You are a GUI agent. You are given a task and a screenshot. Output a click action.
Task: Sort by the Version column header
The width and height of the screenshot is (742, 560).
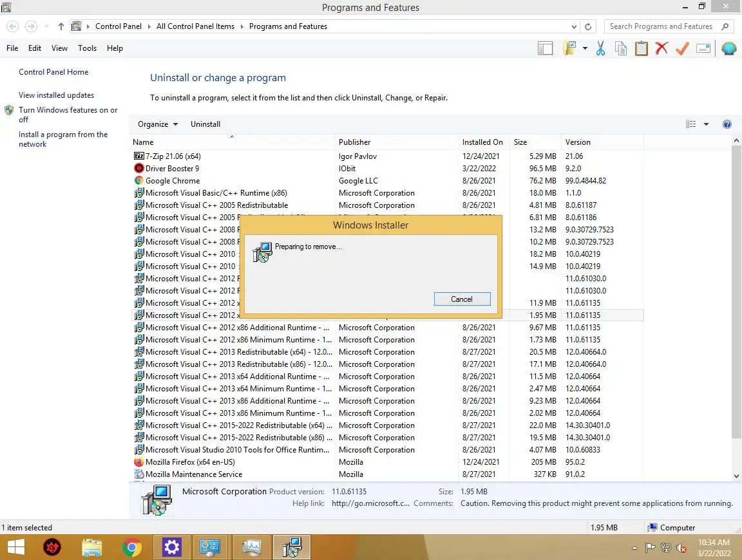(602, 142)
